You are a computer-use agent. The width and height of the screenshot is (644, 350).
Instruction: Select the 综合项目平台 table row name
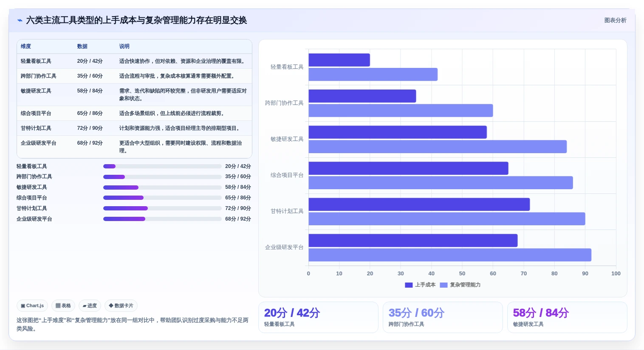click(36, 113)
